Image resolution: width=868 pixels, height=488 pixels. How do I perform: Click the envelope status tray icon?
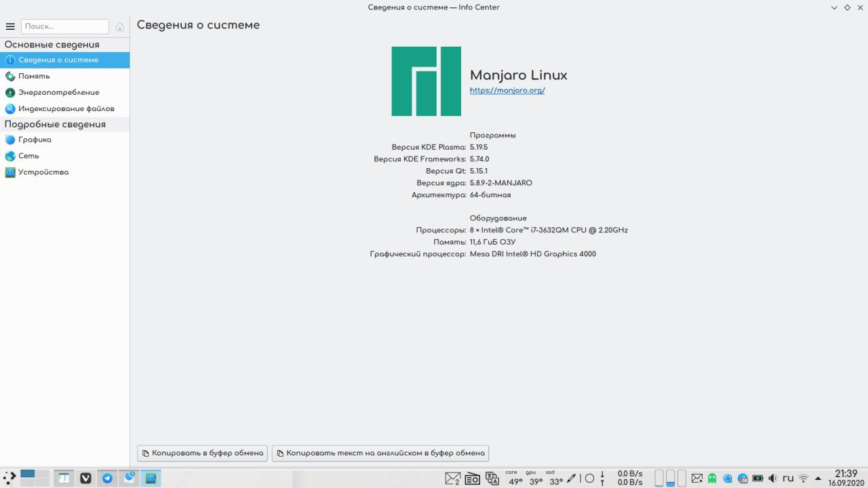[696, 479]
